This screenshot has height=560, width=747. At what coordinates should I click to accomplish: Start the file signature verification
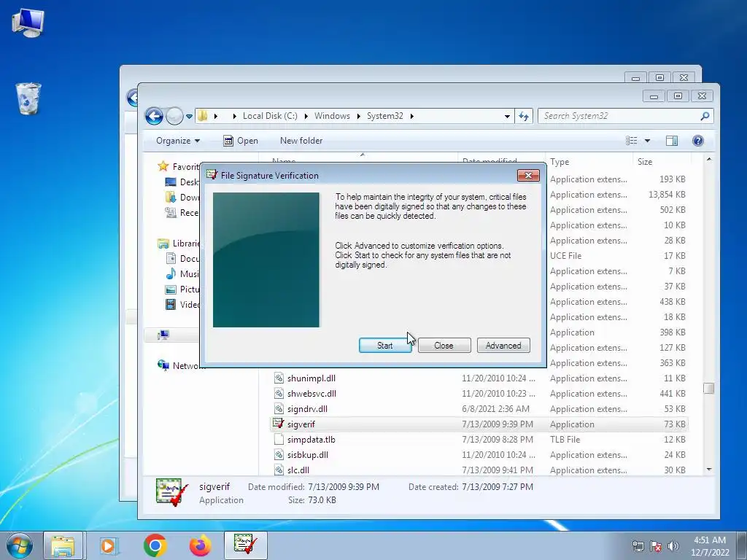click(385, 345)
